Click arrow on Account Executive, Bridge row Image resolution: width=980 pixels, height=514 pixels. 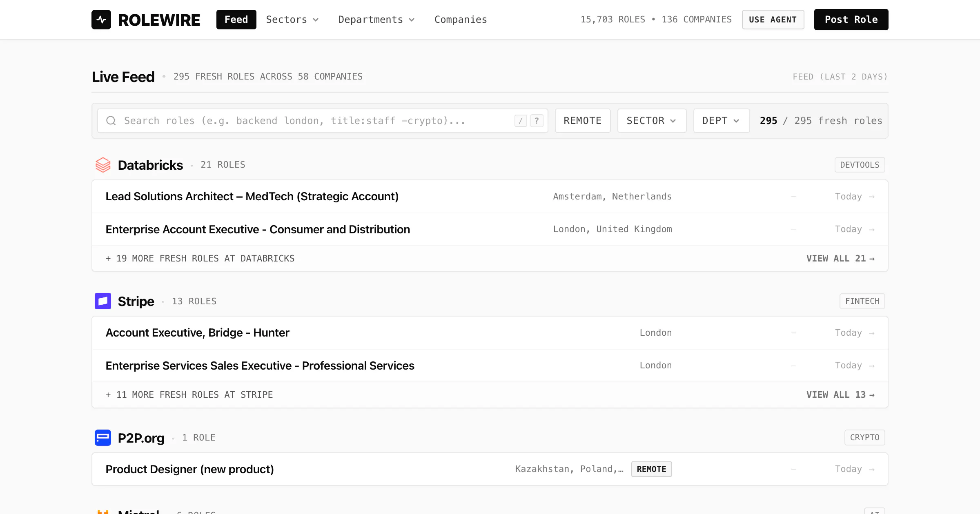click(872, 333)
